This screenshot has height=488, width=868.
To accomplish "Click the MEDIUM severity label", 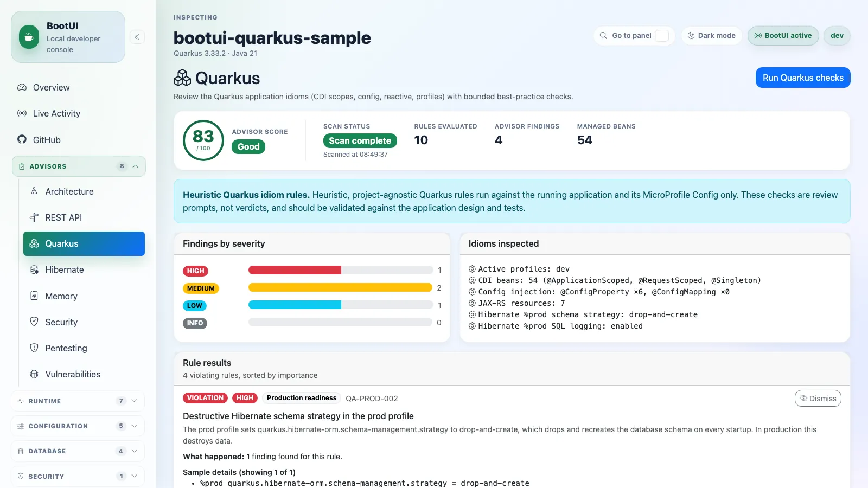I will coord(201,288).
